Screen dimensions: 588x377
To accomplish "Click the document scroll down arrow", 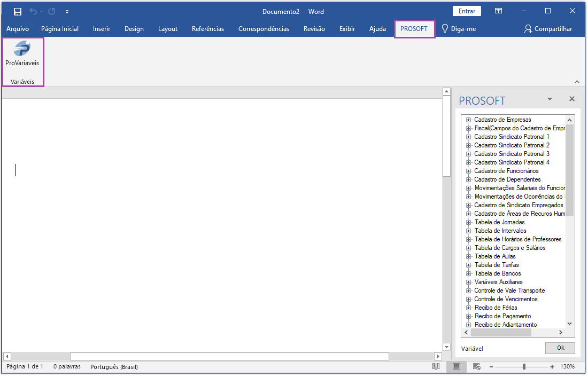I will click(446, 348).
